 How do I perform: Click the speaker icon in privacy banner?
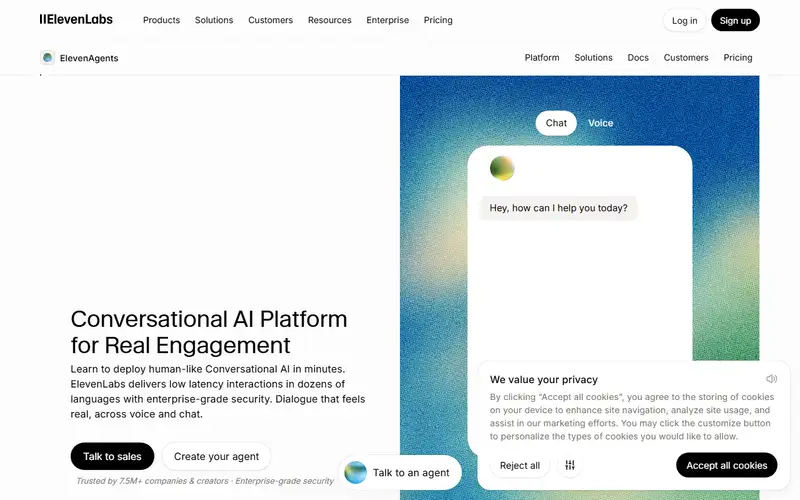(771, 379)
